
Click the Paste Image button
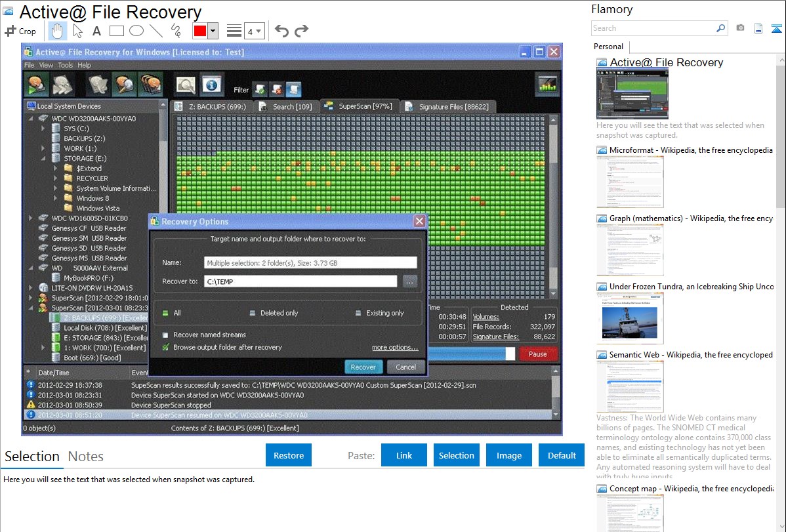coord(508,455)
